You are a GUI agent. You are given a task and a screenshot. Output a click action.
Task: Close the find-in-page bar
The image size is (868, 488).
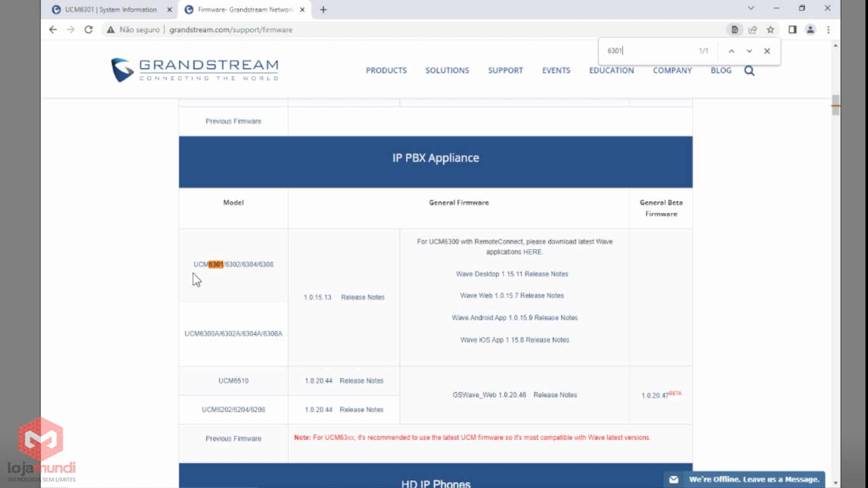(767, 51)
